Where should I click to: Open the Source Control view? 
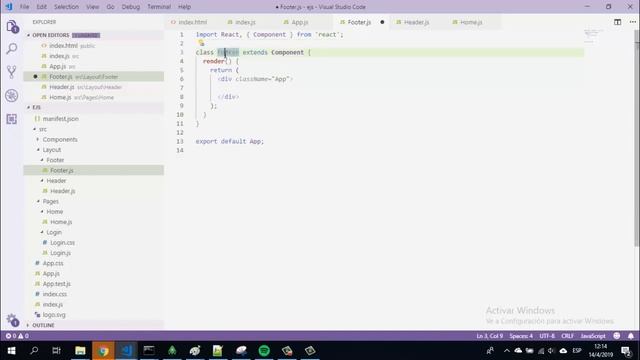12,72
